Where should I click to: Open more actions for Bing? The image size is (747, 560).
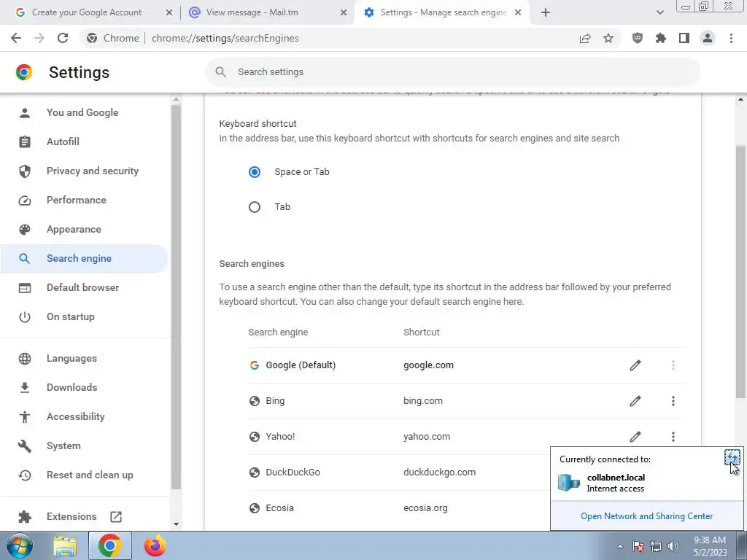(x=673, y=401)
